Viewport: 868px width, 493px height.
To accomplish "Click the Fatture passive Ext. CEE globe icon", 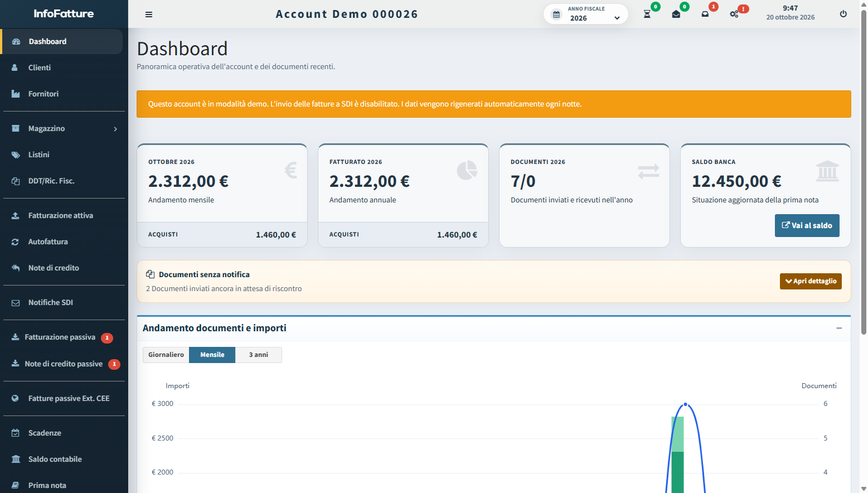I will [16, 398].
